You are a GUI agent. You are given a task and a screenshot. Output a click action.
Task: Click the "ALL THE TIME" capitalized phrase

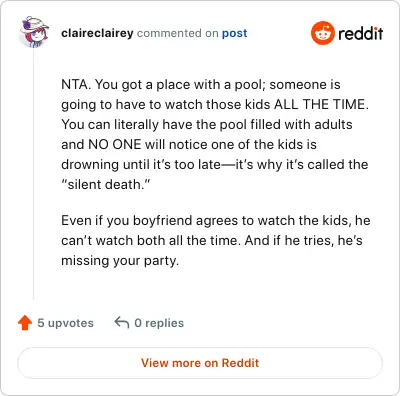point(319,104)
